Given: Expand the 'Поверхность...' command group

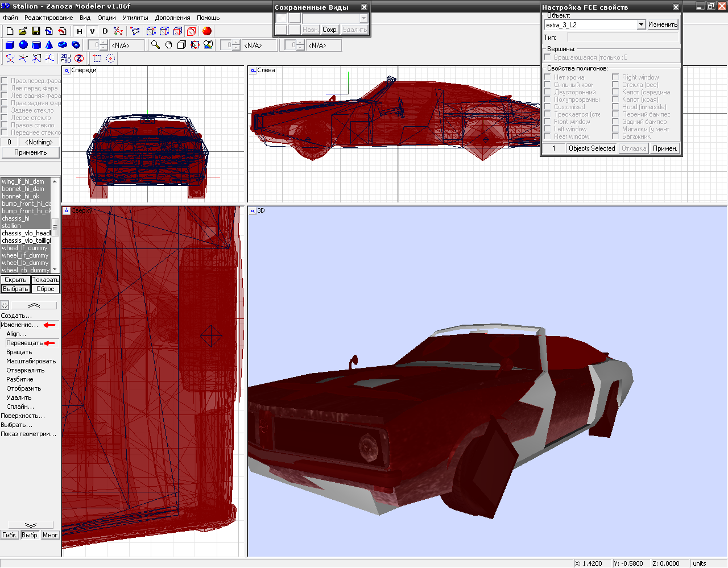Looking at the screenshot, I should click(x=23, y=416).
